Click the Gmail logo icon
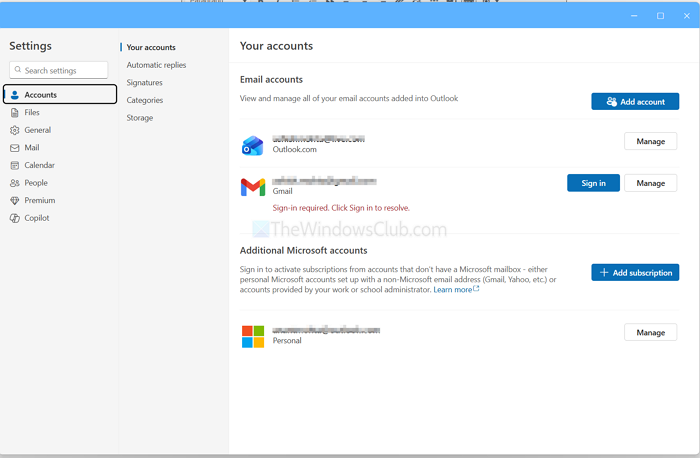The image size is (700, 458). point(253,187)
